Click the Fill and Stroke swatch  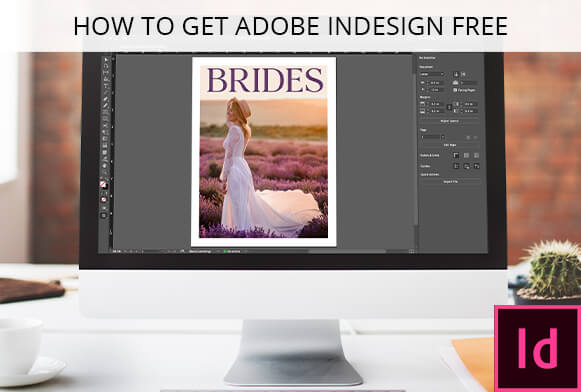103,184
